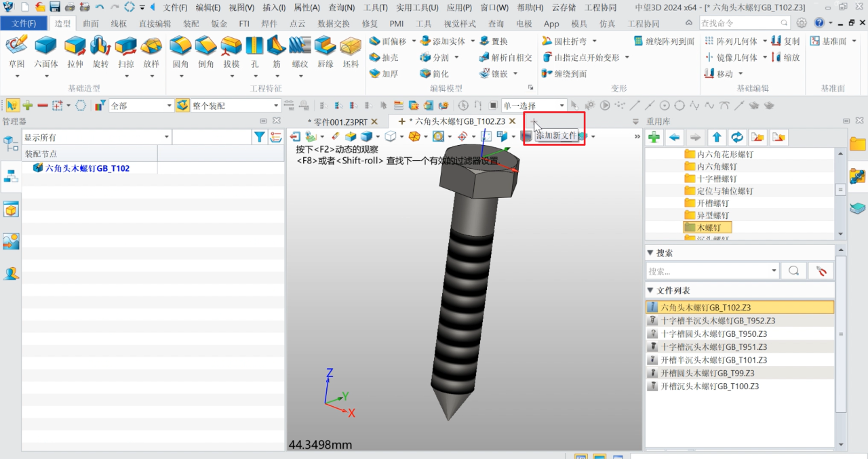
Task: Click the 缠绕阵列到面 button
Action: (665, 41)
